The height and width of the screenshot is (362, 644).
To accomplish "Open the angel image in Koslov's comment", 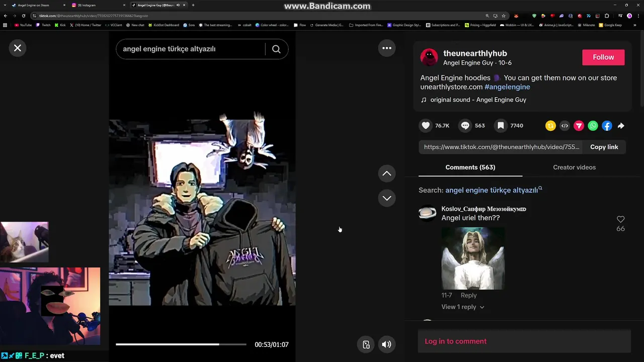I will [x=473, y=258].
